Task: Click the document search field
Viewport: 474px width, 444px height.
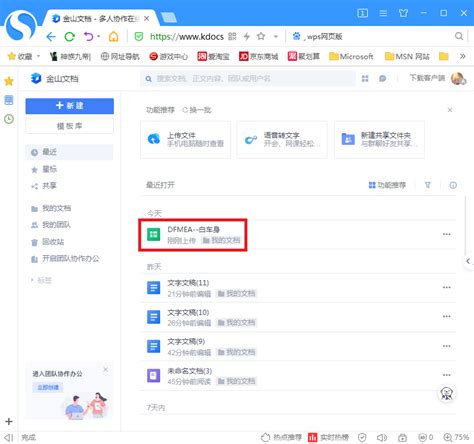Action: [x=248, y=79]
